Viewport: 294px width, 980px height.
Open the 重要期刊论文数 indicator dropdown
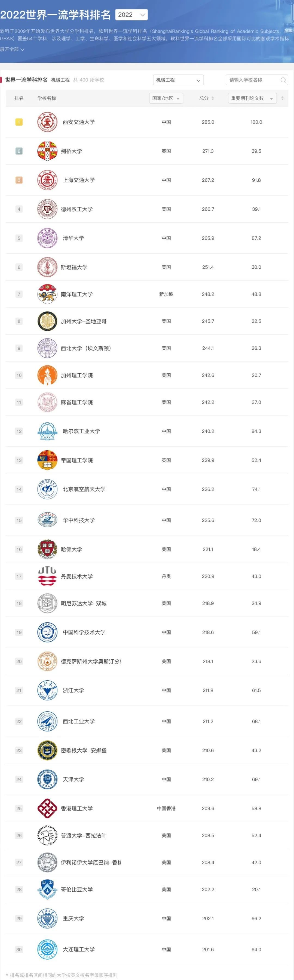(x=252, y=98)
